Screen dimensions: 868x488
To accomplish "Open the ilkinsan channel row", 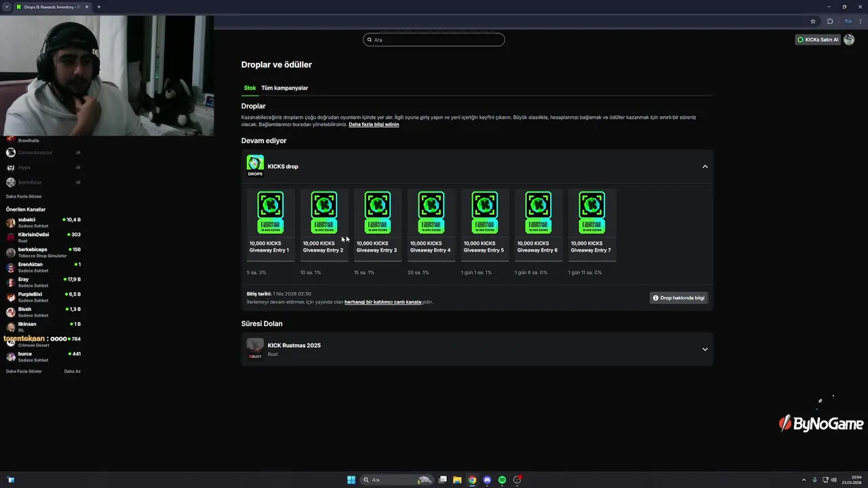I will point(43,327).
